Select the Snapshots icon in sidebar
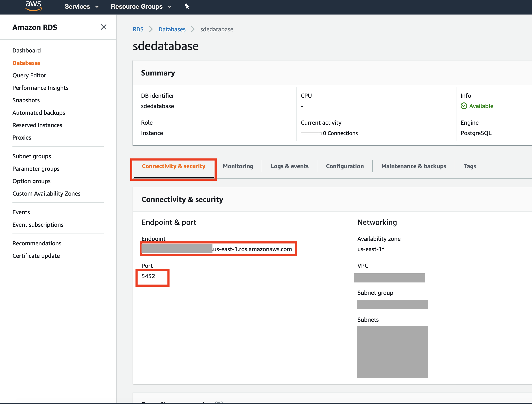Image resolution: width=532 pixels, height=404 pixels. pyautogui.click(x=26, y=100)
